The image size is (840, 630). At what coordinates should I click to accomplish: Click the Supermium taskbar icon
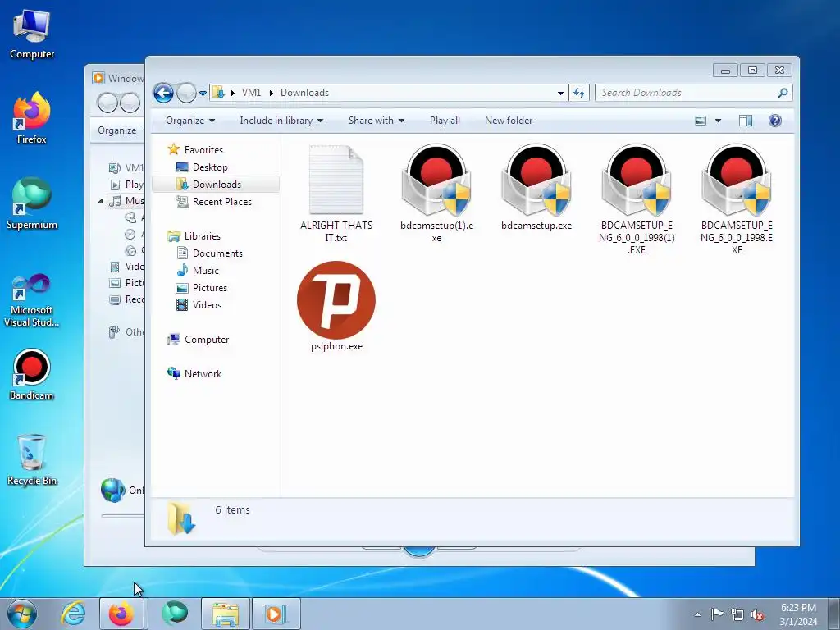tap(174, 614)
